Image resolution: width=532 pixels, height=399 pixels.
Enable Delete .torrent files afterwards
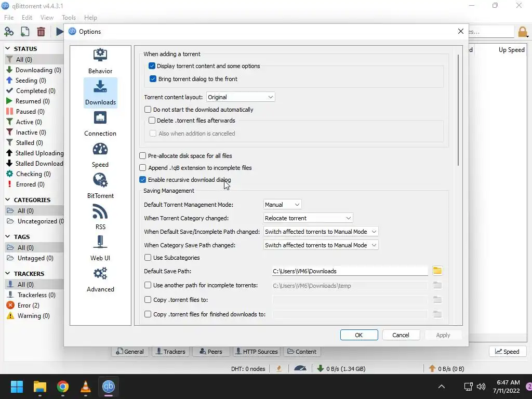pos(152,120)
